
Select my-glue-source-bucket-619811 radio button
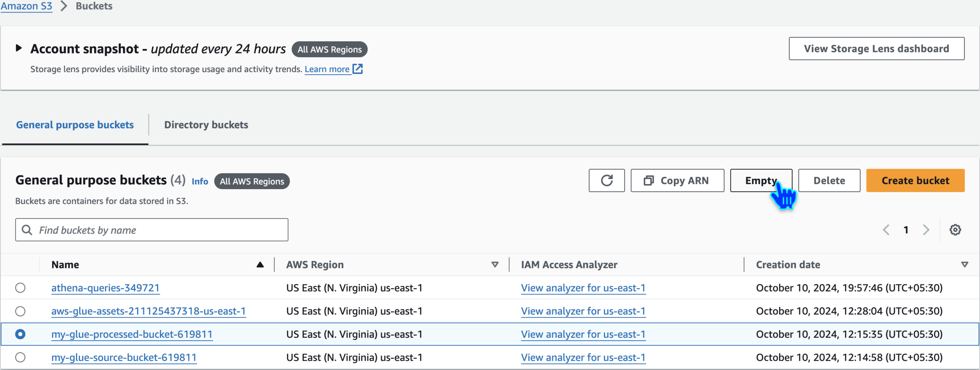(20, 357)
